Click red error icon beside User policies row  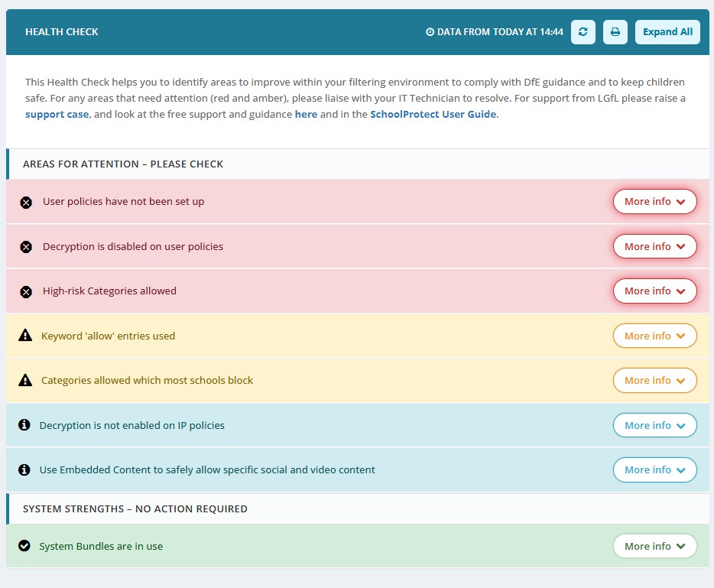coord(26,203)
